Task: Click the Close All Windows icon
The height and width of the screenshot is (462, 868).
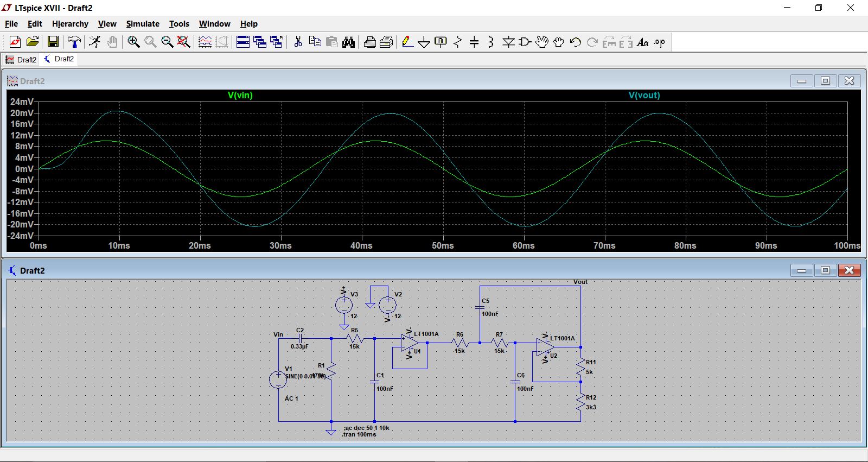Action: coord(277,42)
